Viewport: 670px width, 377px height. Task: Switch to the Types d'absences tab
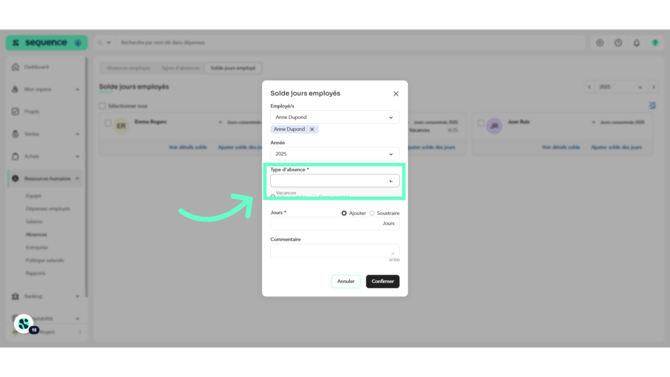(x=180, y=68)
